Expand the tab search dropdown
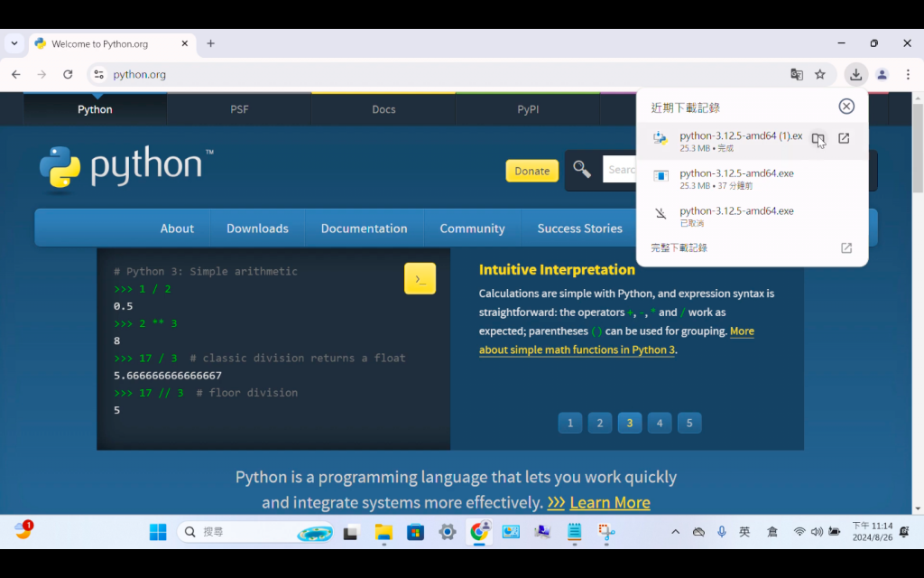The width and height of the screenshot is (924, 578). 14,43
